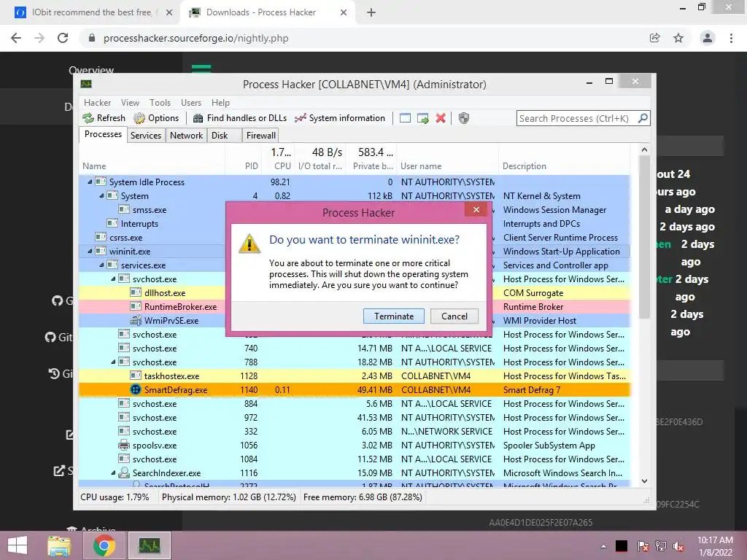
Task: Open the Tools menu
Action: pos(160,103)
